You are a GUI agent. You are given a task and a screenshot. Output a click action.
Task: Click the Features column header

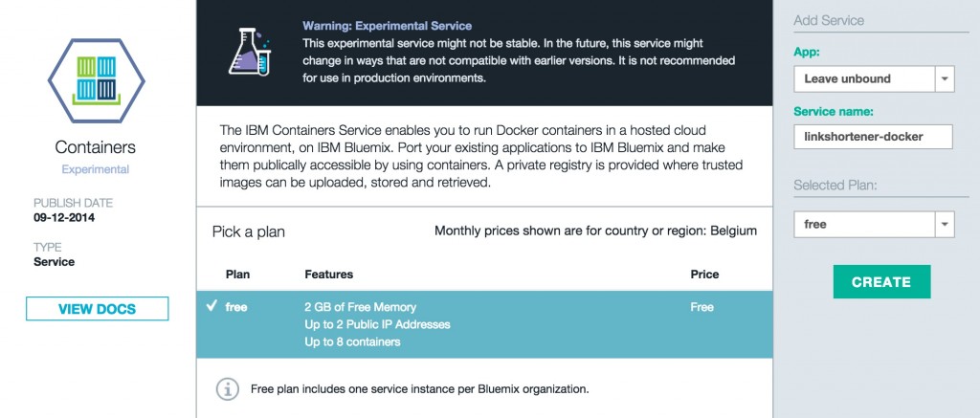click(x=329, y=275)
